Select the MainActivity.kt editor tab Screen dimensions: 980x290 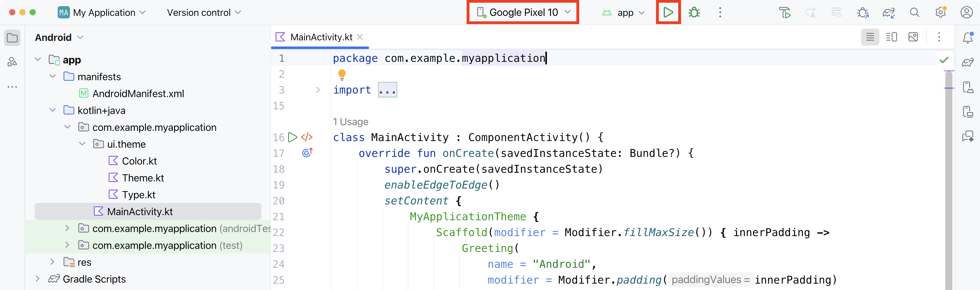tap(321, 37)
